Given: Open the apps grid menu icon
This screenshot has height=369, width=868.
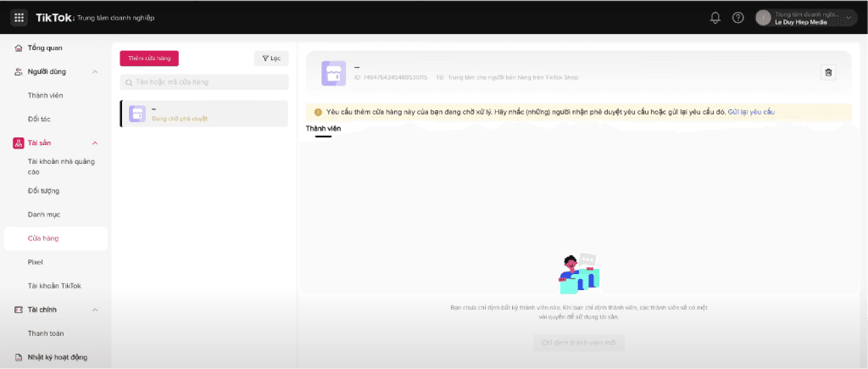Looking at the screenshot, I should click(19, 17).
